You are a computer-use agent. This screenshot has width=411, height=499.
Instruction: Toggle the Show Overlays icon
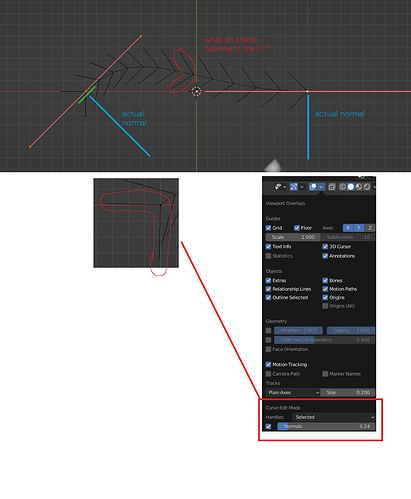coord(313,187)
